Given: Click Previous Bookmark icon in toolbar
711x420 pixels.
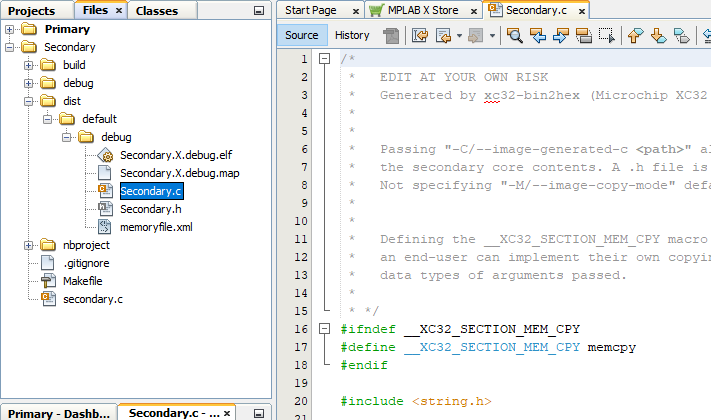Looking at the screenshot, I should [635, 36].
